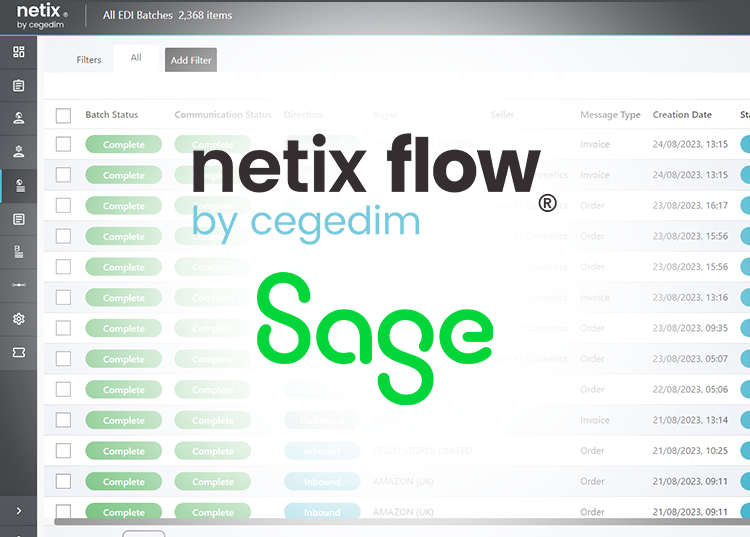
Task: Expand the sidebar with the chevron arrow
Action: pyautogui.click(x=19, y=511)
